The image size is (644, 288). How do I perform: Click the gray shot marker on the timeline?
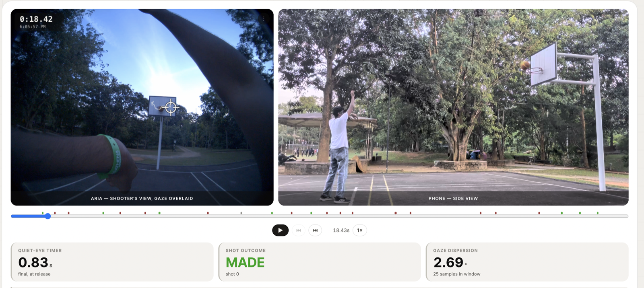click(x=241, y=213)
